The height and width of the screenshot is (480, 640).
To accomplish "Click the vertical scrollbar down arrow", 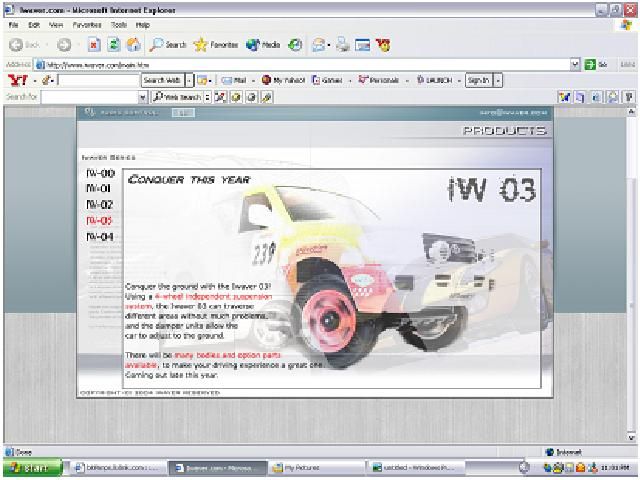I will click(631, 438).
